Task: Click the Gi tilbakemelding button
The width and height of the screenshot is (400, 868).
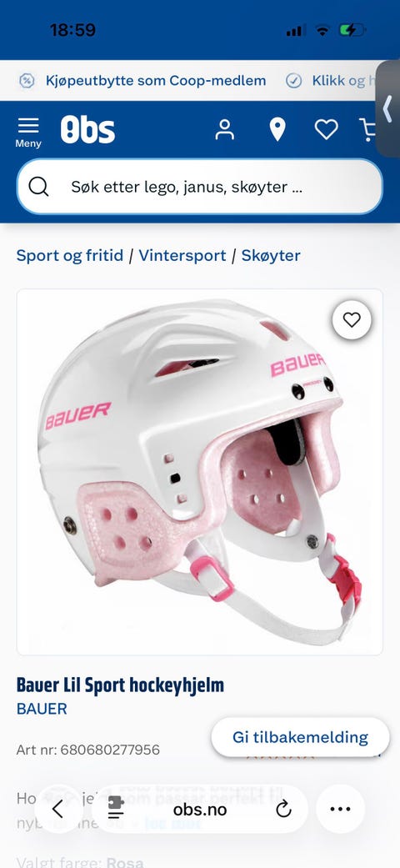Action: pos(300,737)
